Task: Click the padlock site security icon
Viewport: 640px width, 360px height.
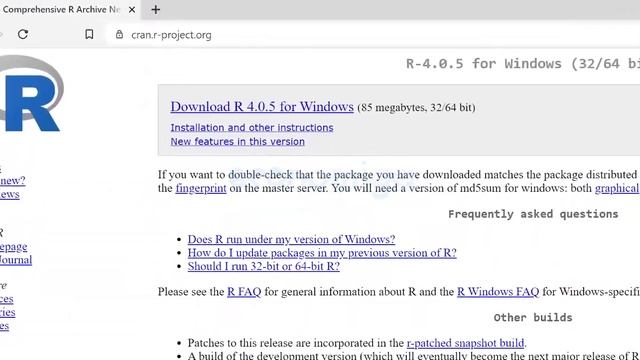Action: [x=119, y=34]
